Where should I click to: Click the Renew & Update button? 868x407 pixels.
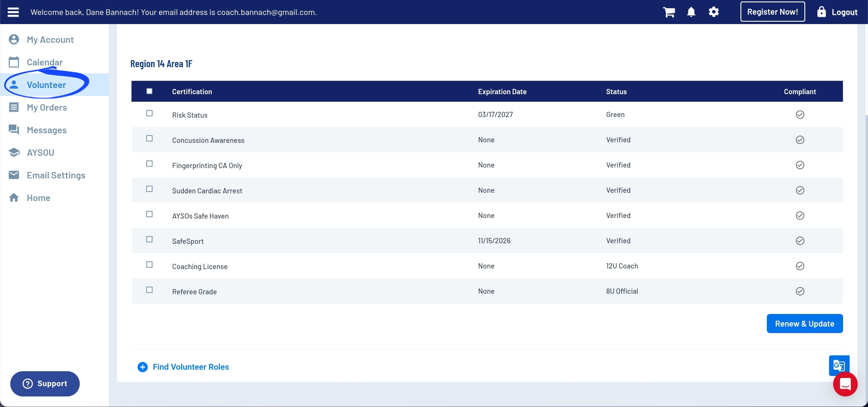coord(804,324)
